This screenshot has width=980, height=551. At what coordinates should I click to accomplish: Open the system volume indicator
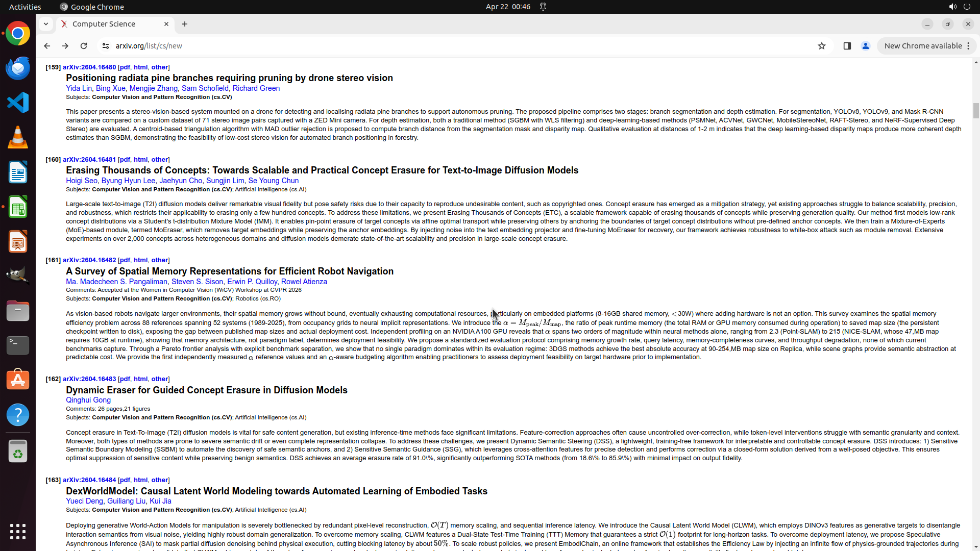pos(952,7)
